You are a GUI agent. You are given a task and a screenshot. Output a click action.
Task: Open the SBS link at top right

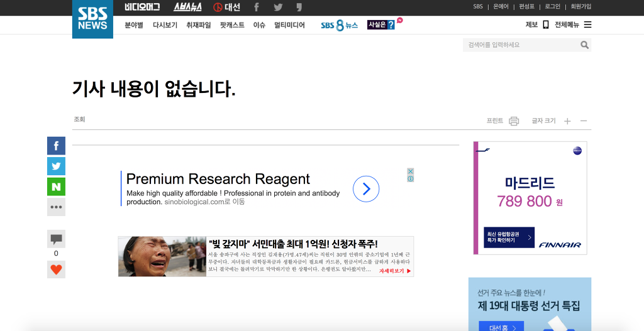(478, 6)
